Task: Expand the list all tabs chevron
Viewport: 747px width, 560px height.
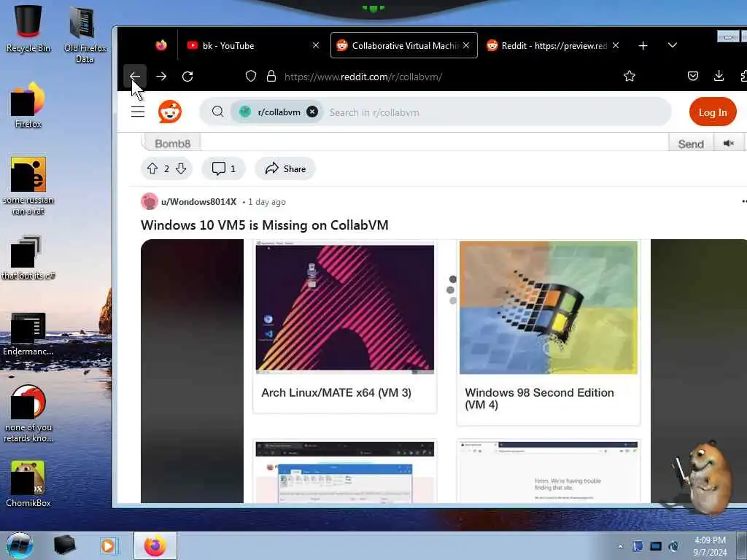Action: tap(672, 45)
